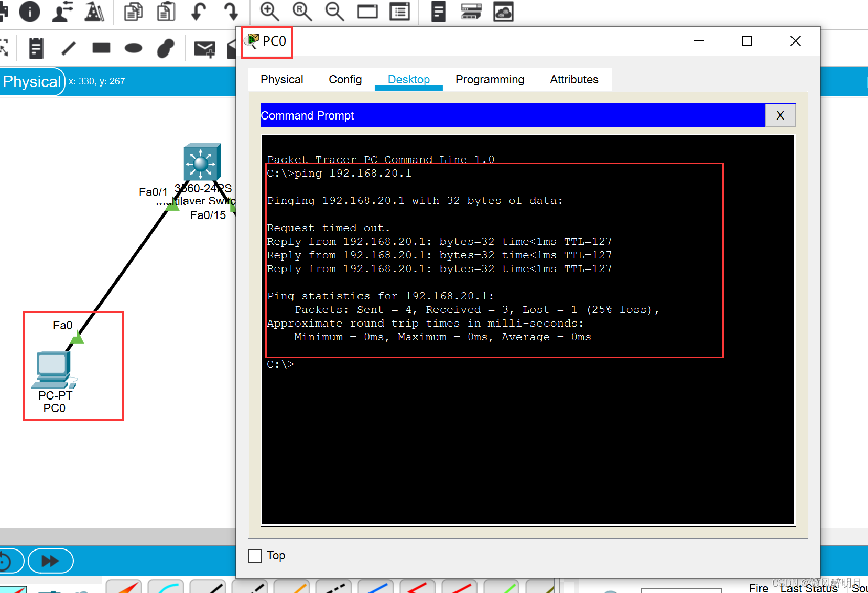The height and width of the screenshot is (593, 868).
Task: Reset zoom with the R magnifier icon
Action: pos(302,11)
